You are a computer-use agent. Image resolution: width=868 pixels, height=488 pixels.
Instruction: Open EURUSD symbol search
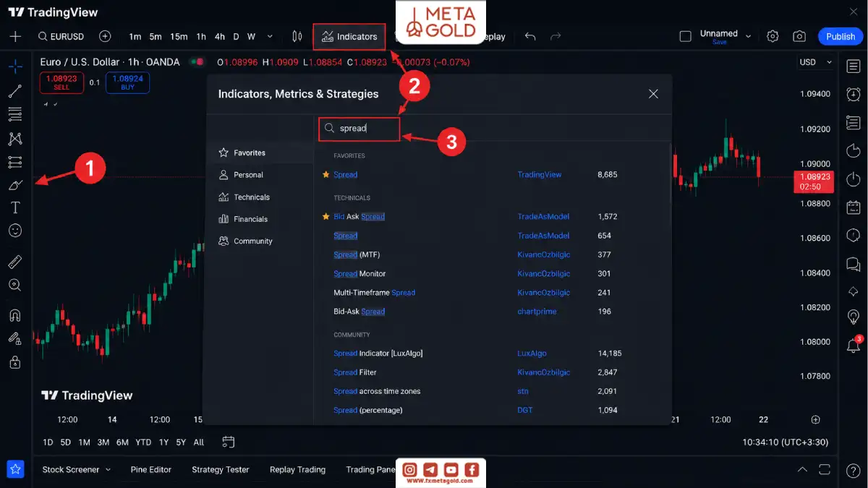(x=61, y=36)
